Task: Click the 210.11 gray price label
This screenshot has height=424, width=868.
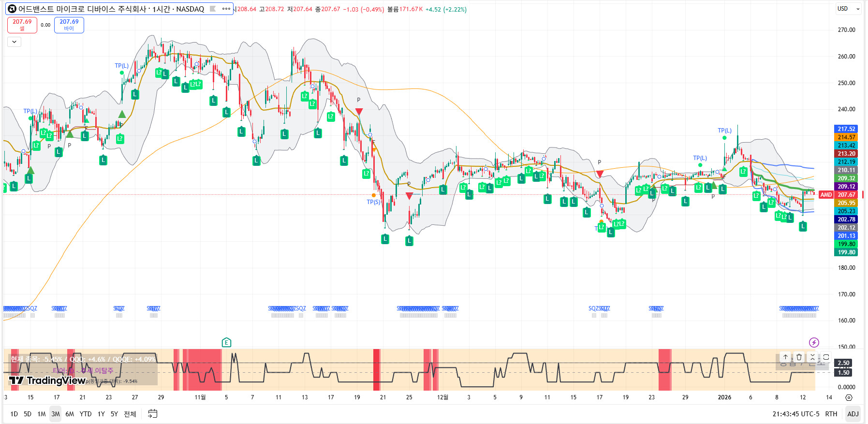Action: (846, 170)
